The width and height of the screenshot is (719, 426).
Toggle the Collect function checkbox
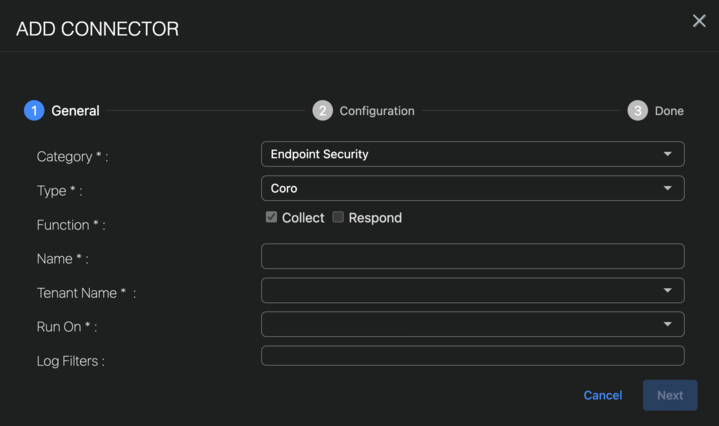pyautogui.click(x=271, y=217)
